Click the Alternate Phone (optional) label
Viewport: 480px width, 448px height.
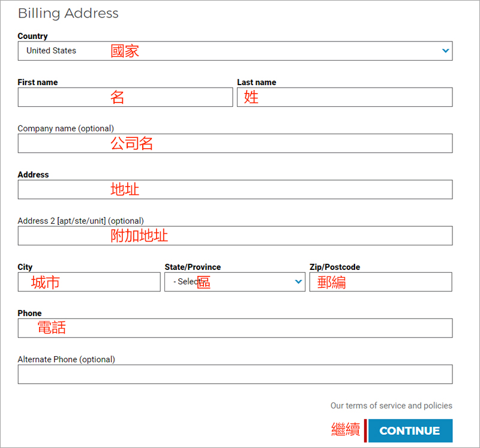pos(66,359)
